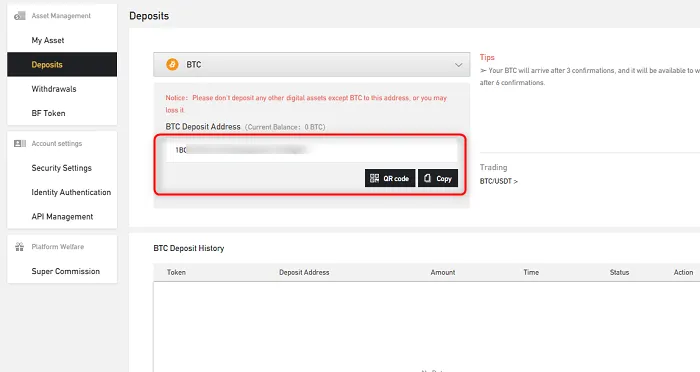
Task: Show the deposit address QR code
Action: (390, 178)
